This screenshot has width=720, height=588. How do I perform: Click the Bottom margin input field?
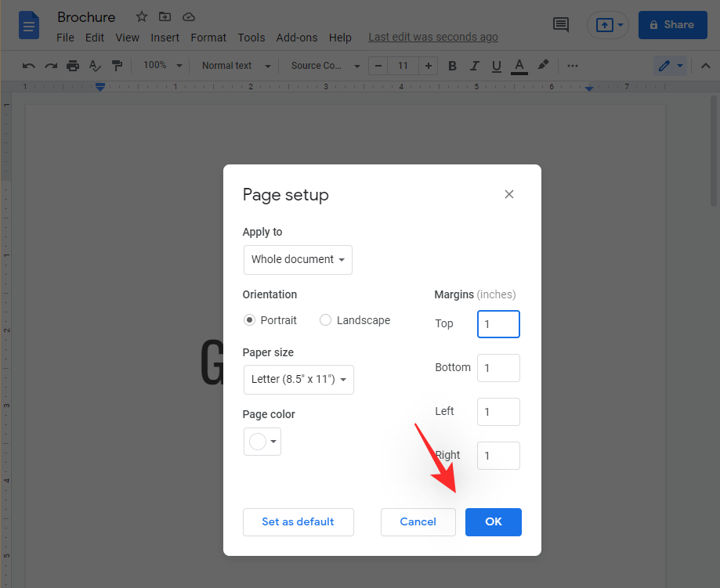pos(498,368)
